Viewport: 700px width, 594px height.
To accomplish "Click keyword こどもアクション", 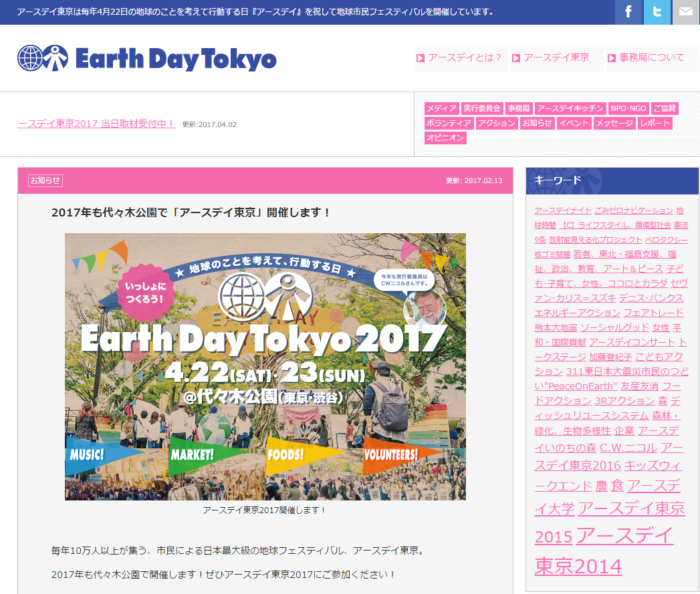I will click(x=609, y=364).
